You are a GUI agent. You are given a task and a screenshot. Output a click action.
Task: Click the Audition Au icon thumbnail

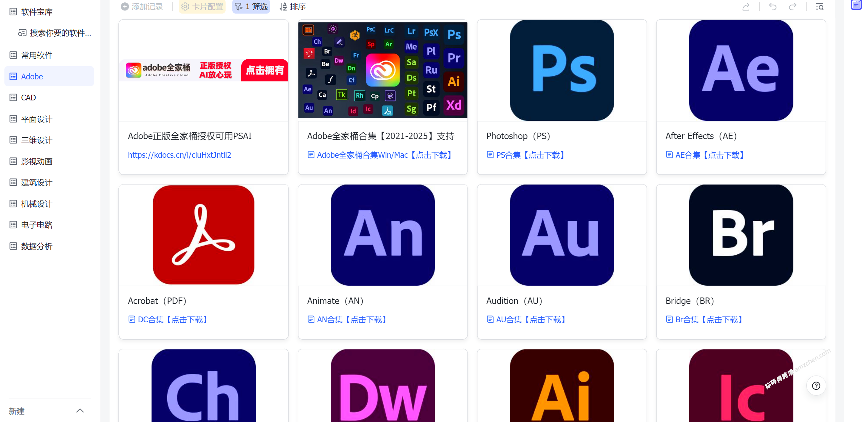[x=562, y=235]
